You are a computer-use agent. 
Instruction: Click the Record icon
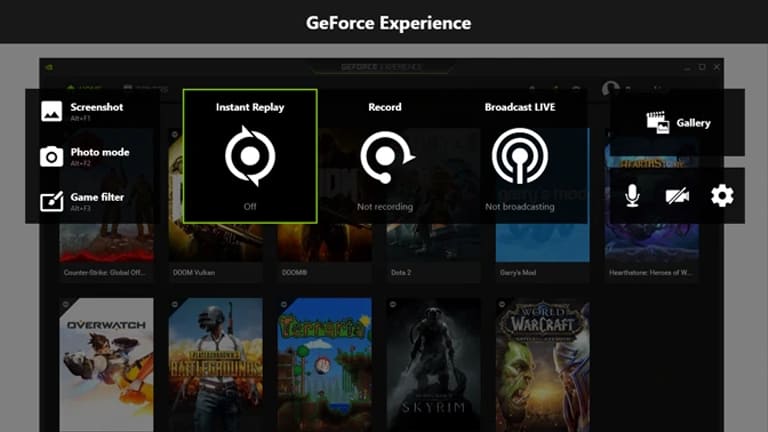click(x=386, y=157)
